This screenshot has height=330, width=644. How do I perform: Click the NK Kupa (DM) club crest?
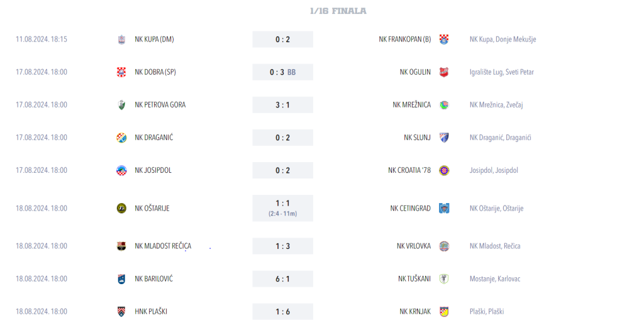[x=121, y=40]
